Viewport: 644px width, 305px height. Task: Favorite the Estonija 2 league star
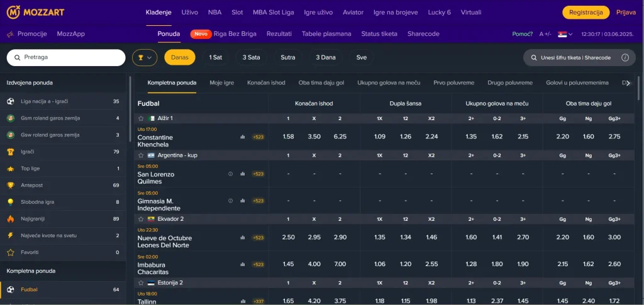[141, 283]
